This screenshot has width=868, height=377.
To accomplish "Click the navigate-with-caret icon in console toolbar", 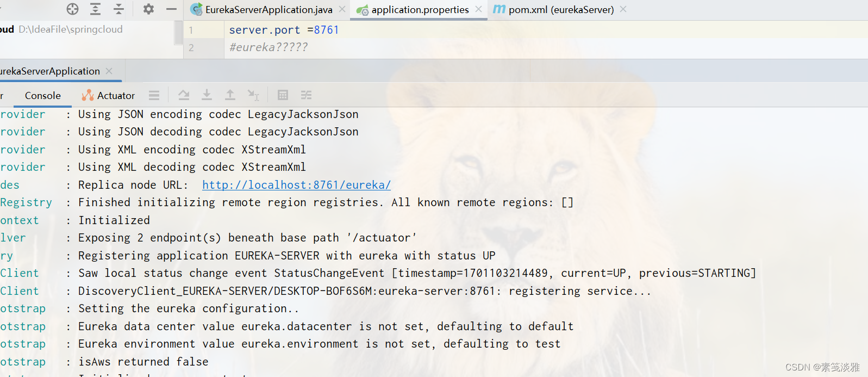I will click(252, 95).
